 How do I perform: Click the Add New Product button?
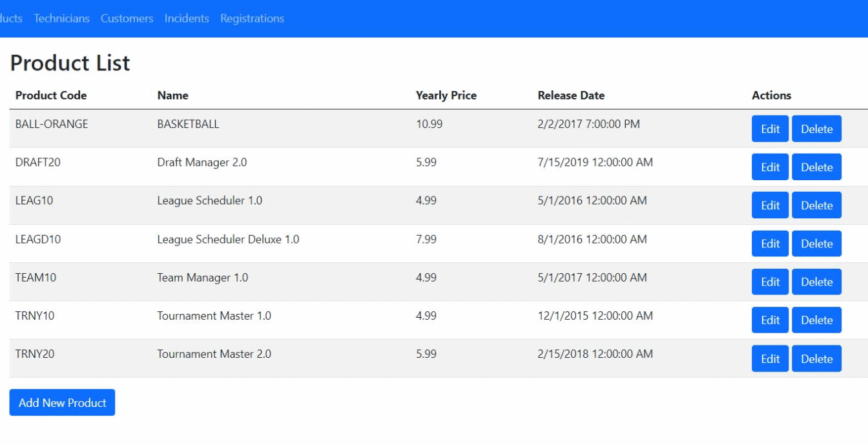click(x=62, y=402)
